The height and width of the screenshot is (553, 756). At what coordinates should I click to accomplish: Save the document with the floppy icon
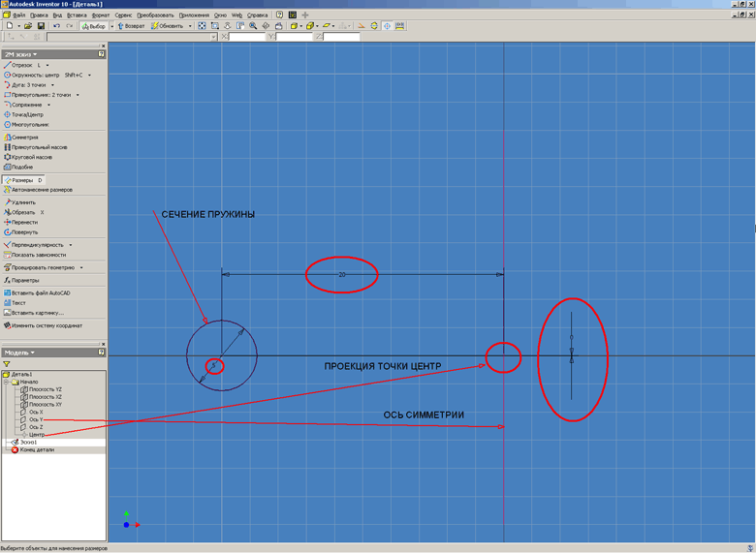click(x=41, y=26)
